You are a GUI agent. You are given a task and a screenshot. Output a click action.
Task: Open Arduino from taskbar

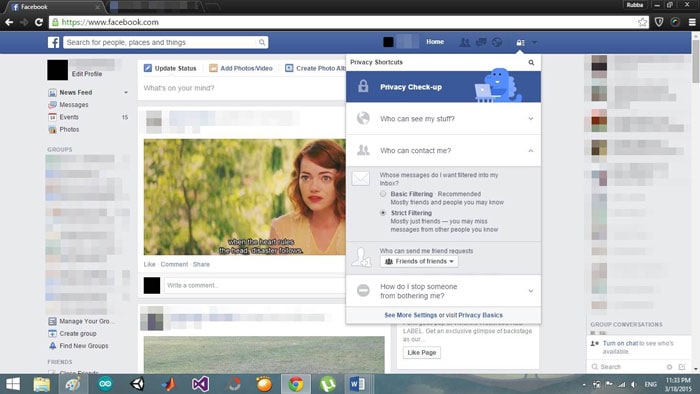[105, 384]
